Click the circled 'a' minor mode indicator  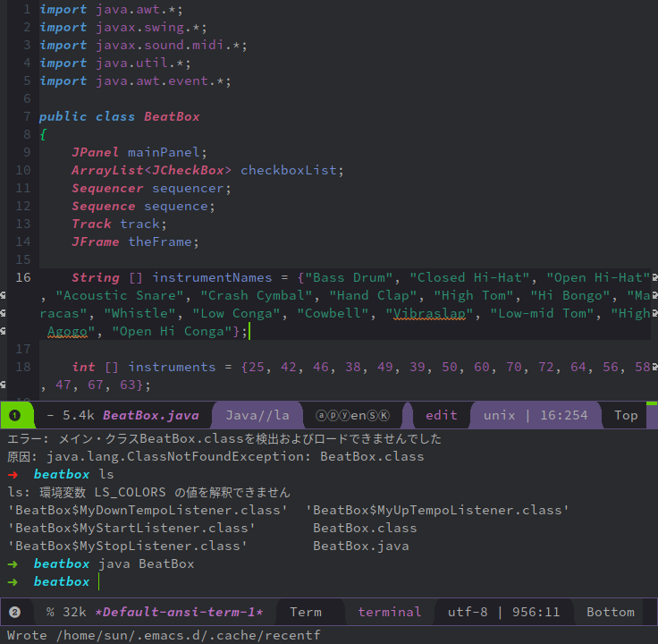[321, 415]
